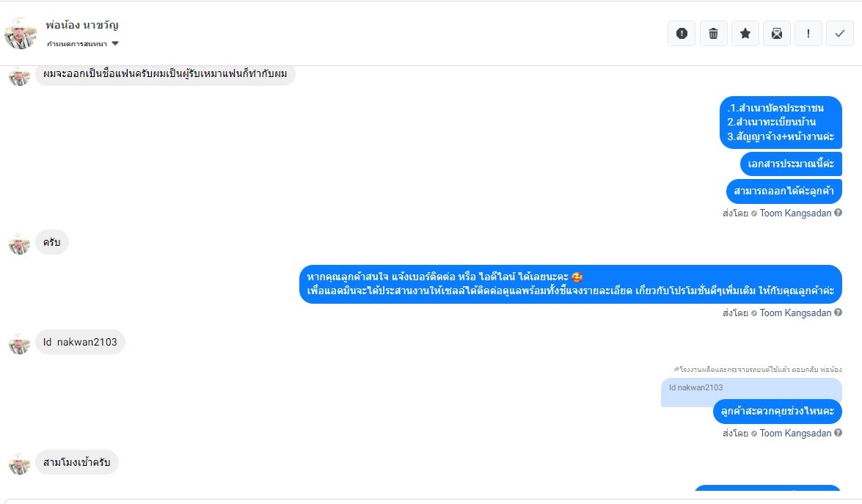
Task: Click quoted reply preview Id nakwan2103
Action: [751, 390]
